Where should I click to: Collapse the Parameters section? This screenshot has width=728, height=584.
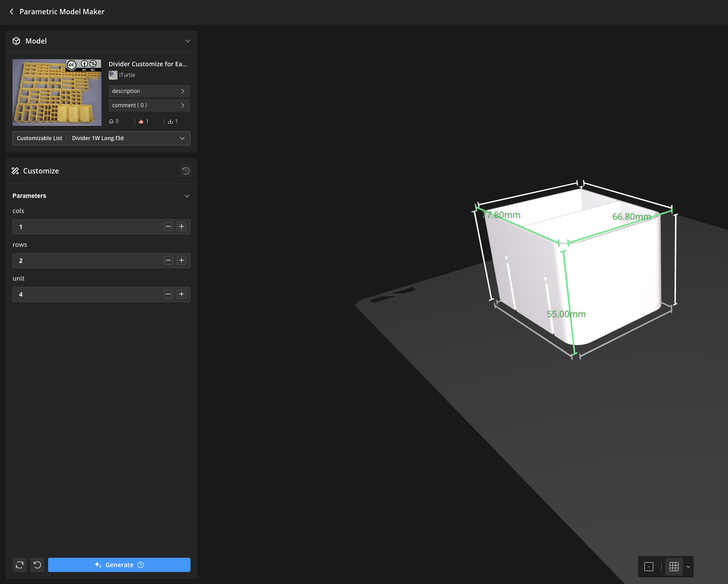[187, 196]
